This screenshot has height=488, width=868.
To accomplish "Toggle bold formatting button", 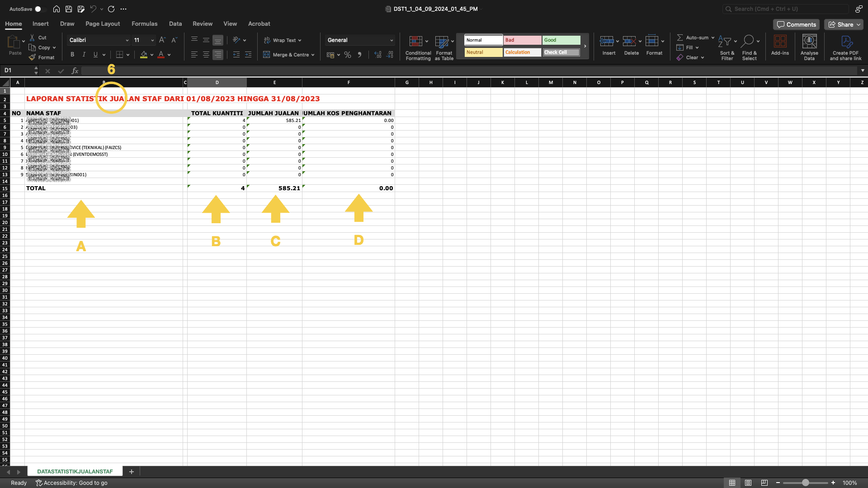I will 72,55.
